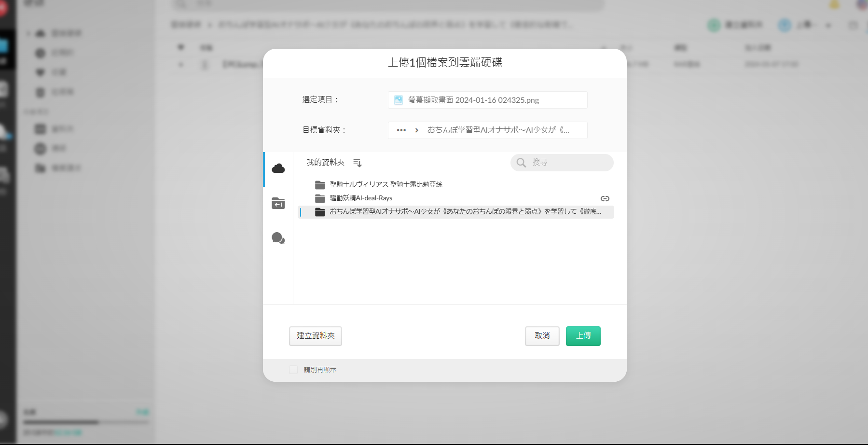Open the 我的資料夾 heading label

(x=326, y=163)
